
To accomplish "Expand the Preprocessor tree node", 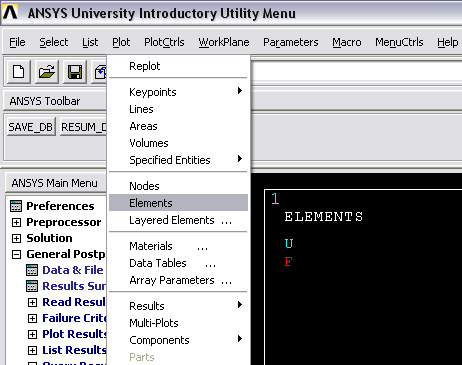I will point(16,222).
